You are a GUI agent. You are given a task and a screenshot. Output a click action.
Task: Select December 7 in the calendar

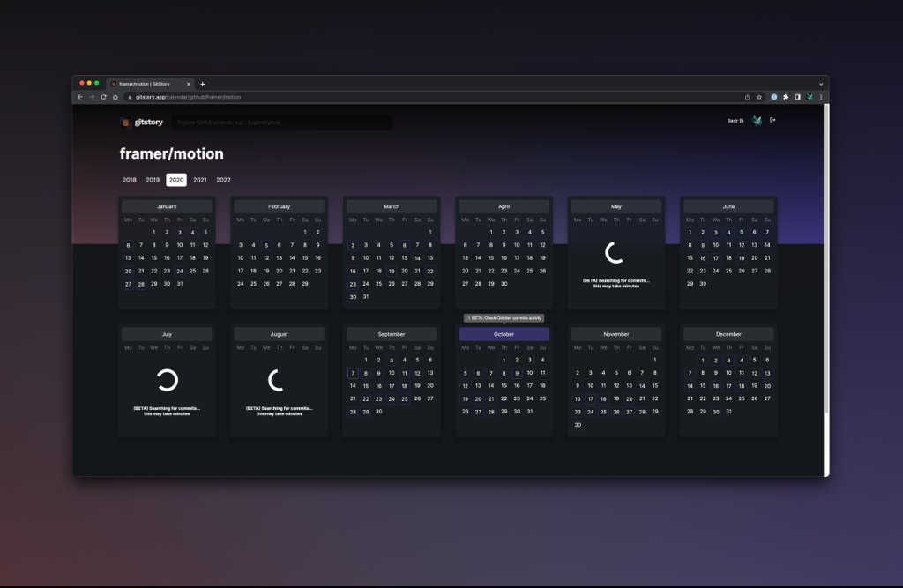tap(690, 373)
